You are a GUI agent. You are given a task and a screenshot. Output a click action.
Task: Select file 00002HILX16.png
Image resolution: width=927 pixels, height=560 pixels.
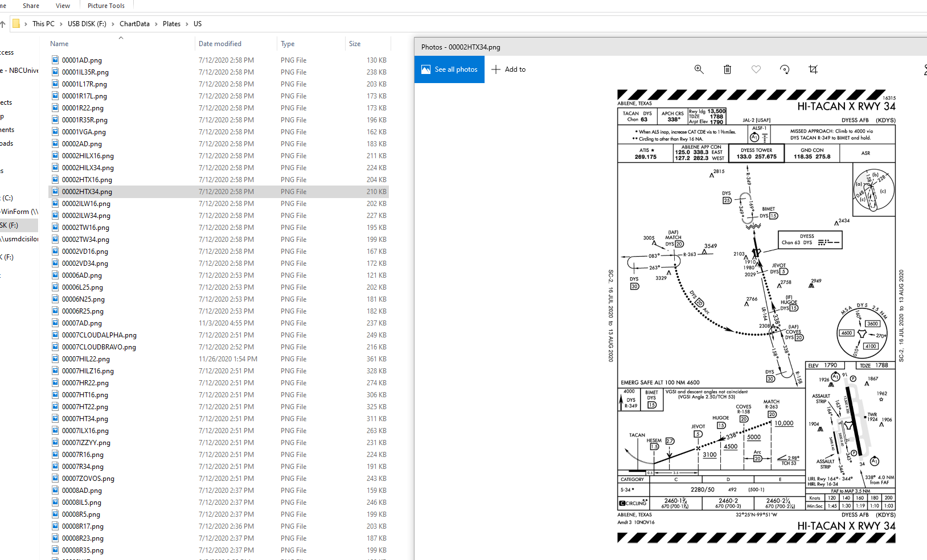[88, 156]
